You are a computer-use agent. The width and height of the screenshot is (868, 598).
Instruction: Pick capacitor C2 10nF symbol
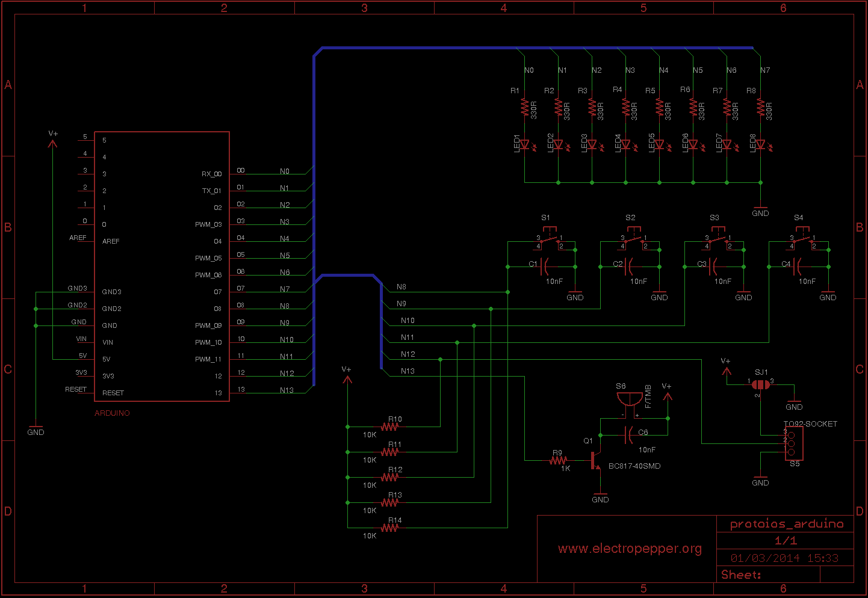[x=630, y=266]
